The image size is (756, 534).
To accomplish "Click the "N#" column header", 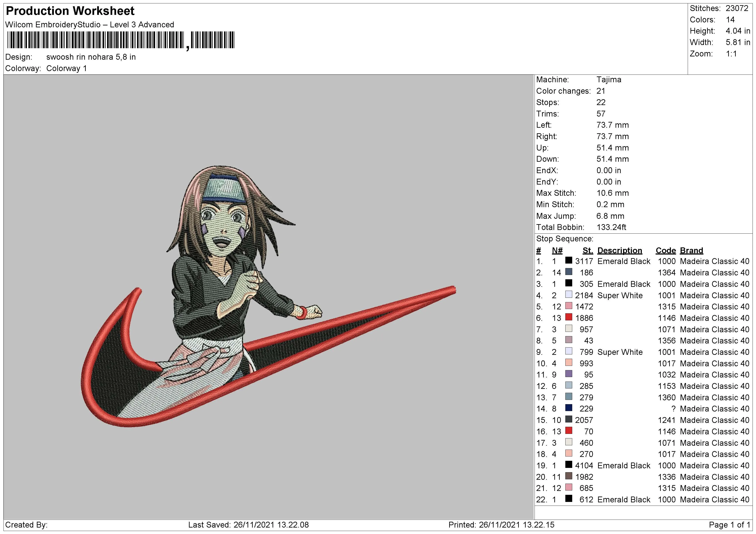I will coord(557,251).
